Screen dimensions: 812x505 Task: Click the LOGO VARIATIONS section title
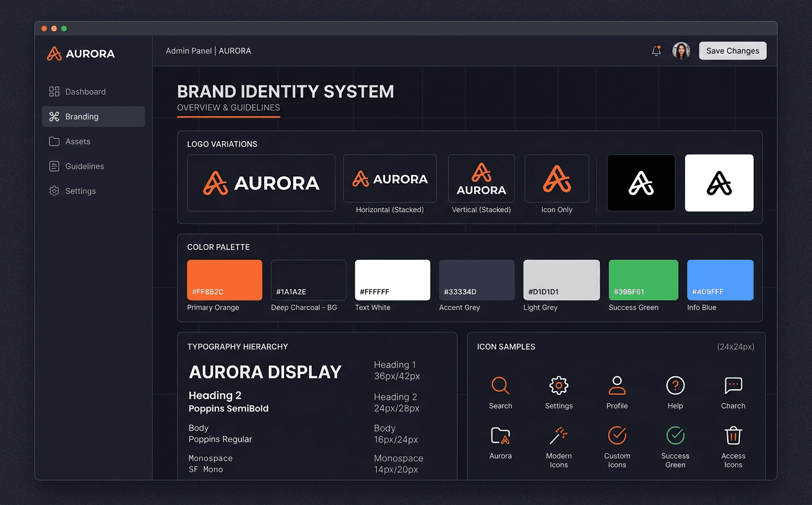(222, 144)
